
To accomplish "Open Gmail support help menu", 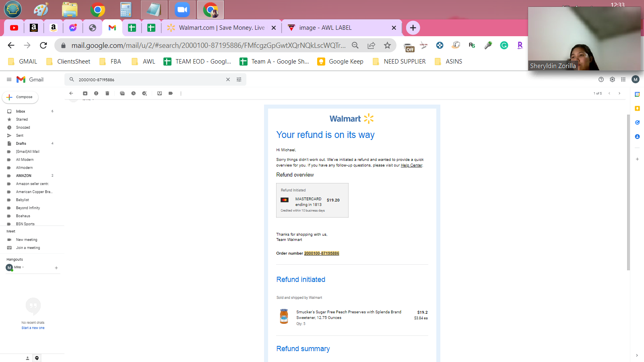I will pos(601,80).
